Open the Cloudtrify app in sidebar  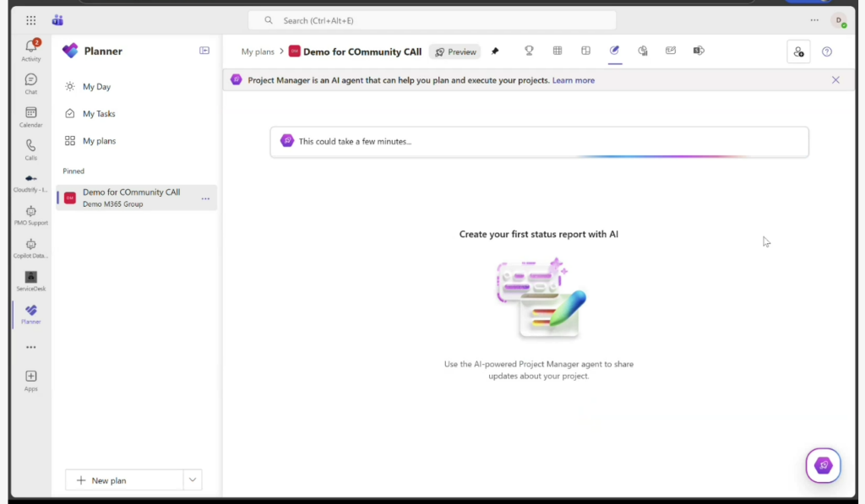(31, 183)
